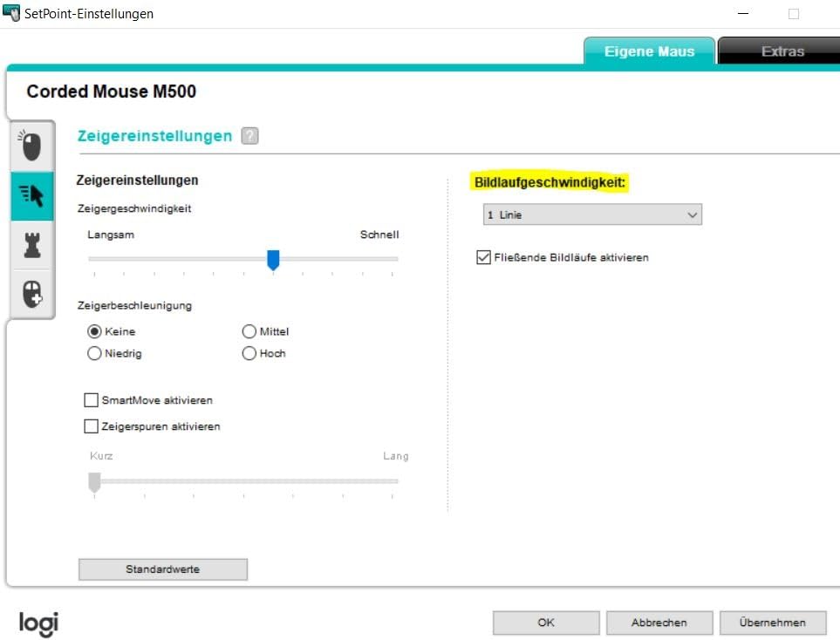Select Mittel pointer acceleration
This screenshot has height=640, width=840.
tap(249, 331)
